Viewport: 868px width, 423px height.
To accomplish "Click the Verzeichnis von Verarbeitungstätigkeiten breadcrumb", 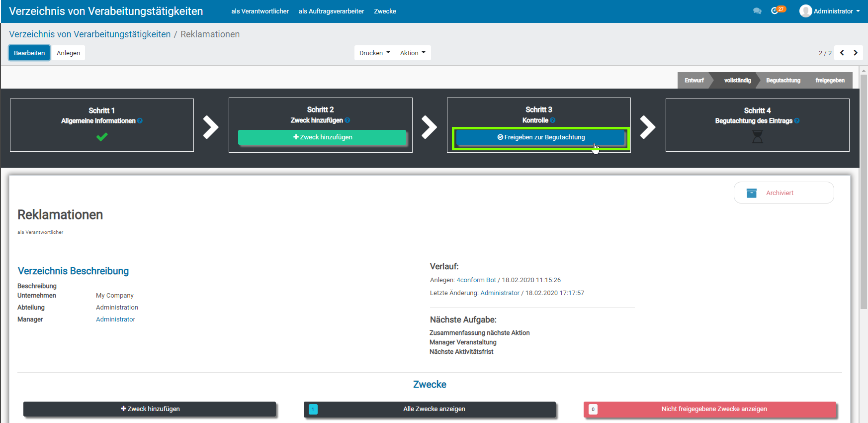I will point(89,34).
